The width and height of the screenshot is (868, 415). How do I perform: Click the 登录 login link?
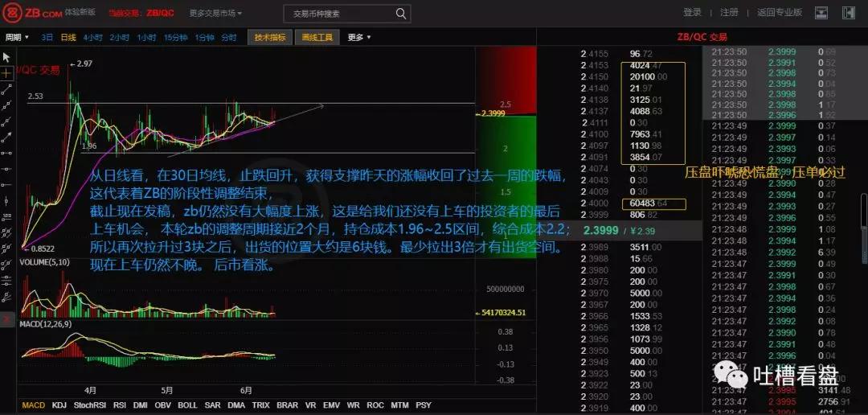coord(692,12)
